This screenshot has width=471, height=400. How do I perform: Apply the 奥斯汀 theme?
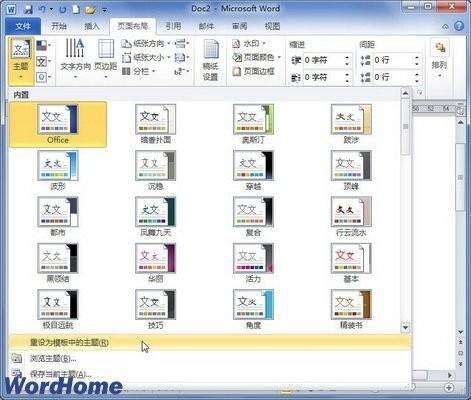click(x=253, y=124)
